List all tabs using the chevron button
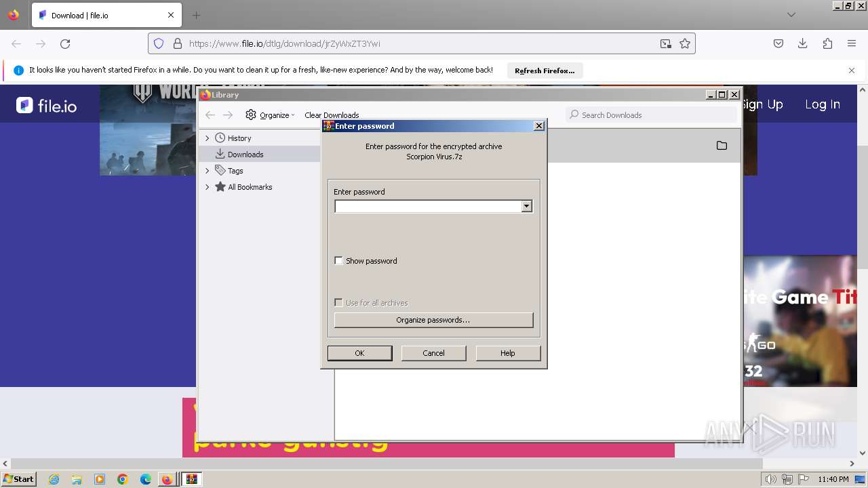This screenshot has height=488, width=868. point(791,15)
